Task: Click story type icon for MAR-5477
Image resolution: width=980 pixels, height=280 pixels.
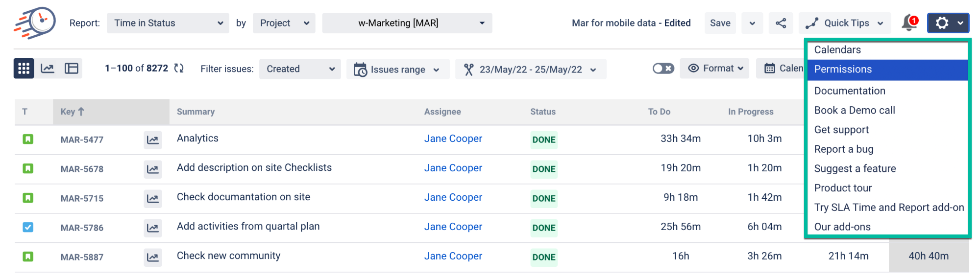Action: click(x=28, y=140)
